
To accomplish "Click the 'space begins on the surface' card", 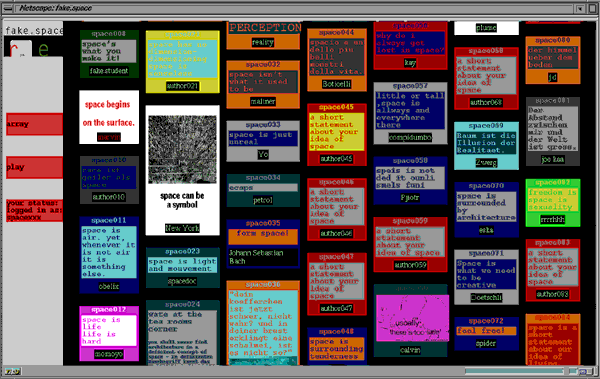I will tap(109, 117).
